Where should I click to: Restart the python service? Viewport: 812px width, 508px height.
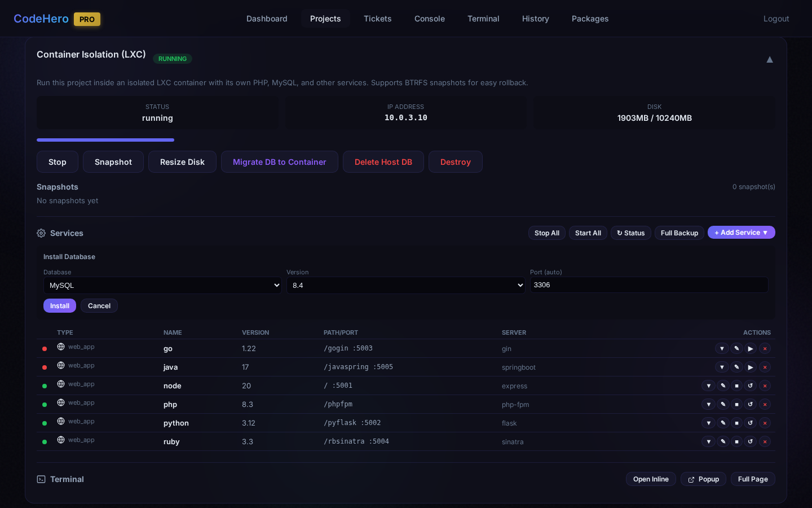pyautogui.click(x=750, y=423)
